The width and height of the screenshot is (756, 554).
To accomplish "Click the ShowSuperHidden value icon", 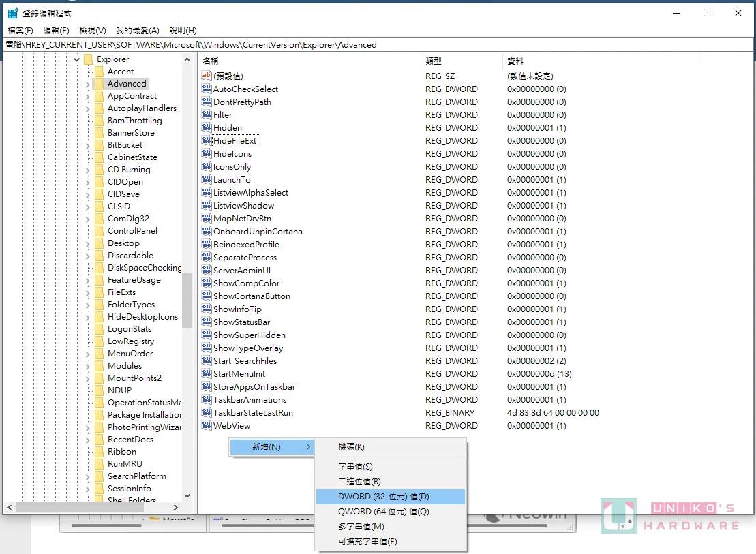I will click(207, 335).
